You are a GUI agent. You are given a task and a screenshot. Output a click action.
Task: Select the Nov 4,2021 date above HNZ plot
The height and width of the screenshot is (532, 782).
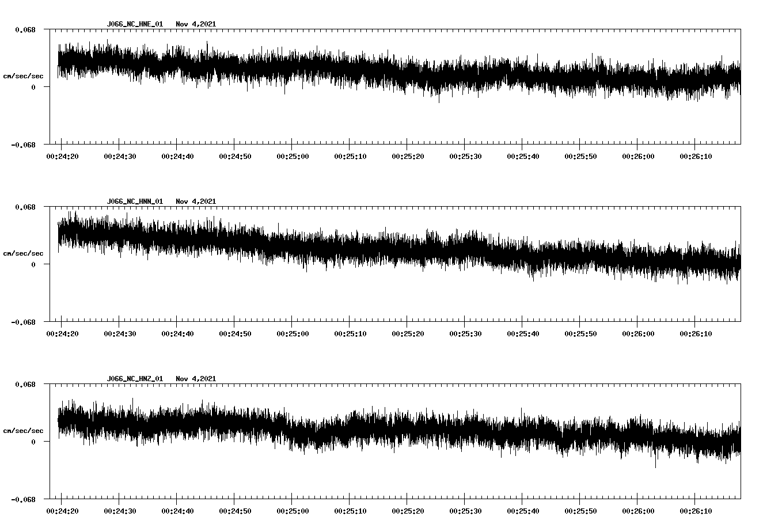point(196,379)
